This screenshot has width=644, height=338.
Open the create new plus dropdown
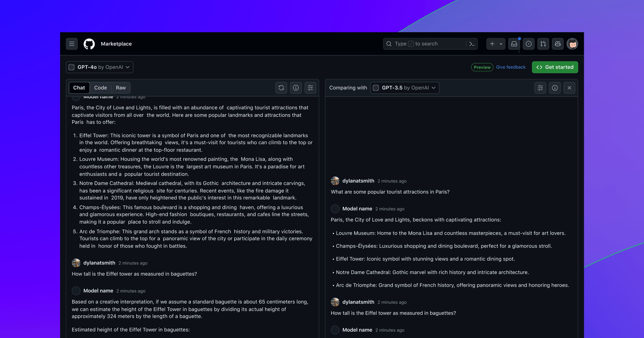[x=496, y=44]
